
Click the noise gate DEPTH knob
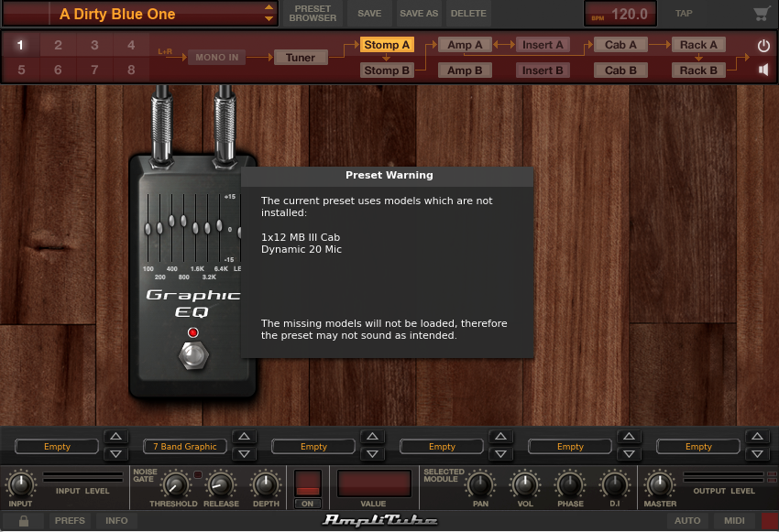266,483
